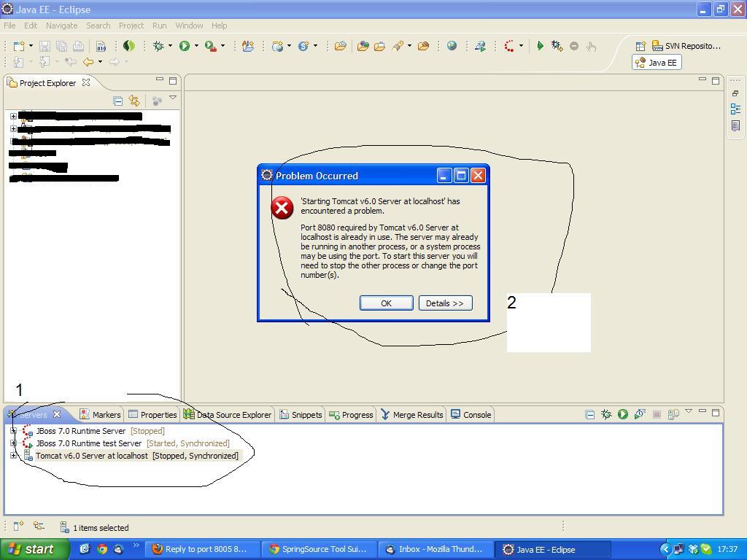Open dropdown arrow next to Run icon
The width and height of the screenshot is (747, 560).
[196, 46]
